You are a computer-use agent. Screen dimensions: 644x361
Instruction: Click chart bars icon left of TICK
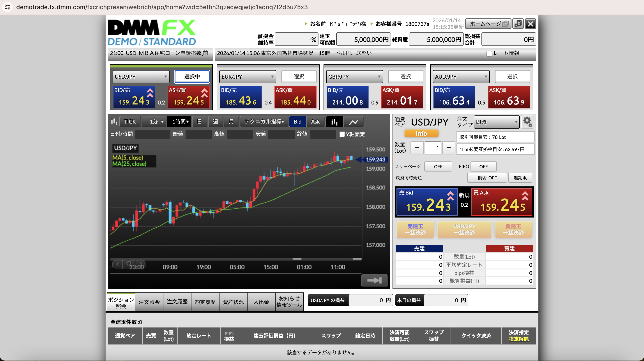(114, 122)
